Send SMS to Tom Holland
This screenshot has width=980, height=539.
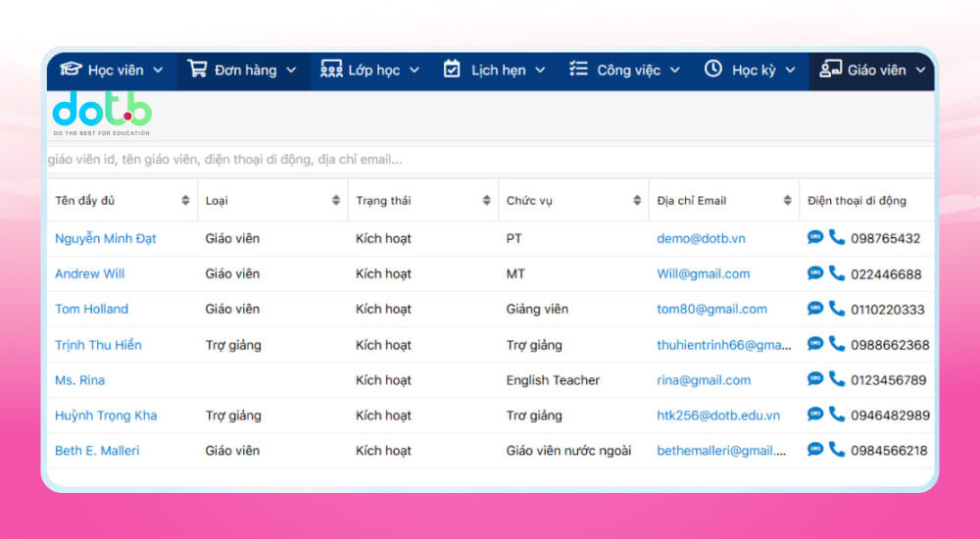(x=815, y=308)
